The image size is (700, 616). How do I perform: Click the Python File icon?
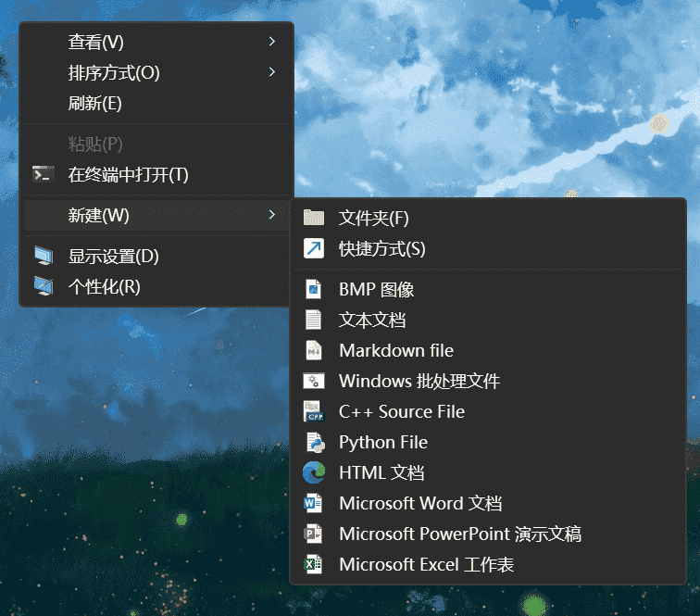pos(314,442)
